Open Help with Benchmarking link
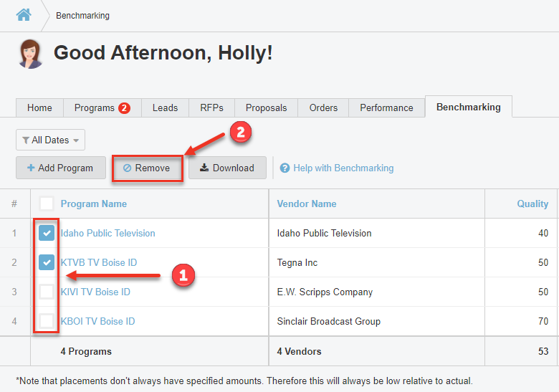 coord(343,168)
